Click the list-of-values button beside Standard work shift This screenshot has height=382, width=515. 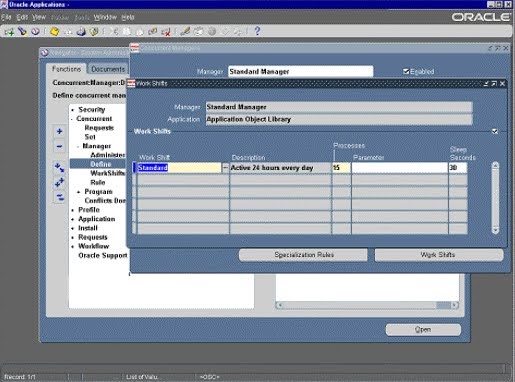tap(225, 168)
